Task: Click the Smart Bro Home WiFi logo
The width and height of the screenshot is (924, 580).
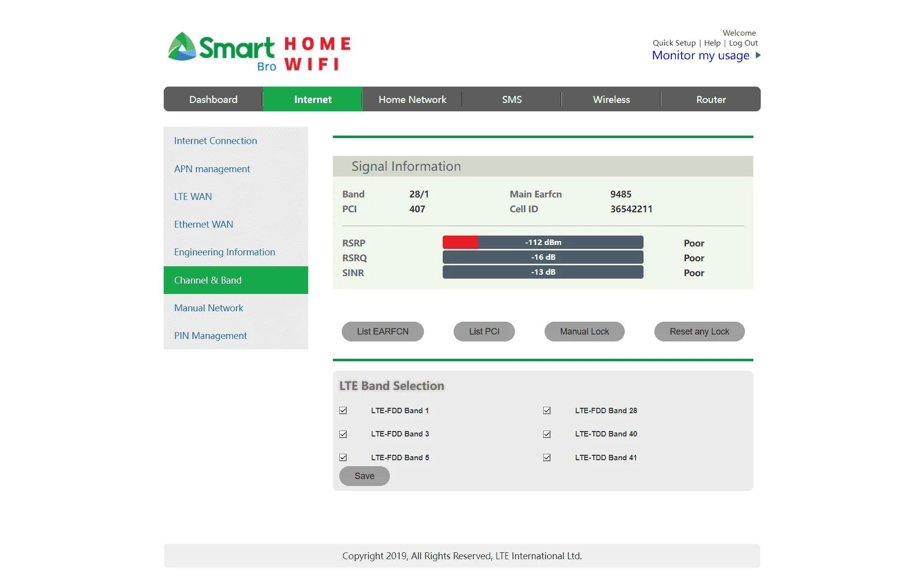Action: tap(259, 52)
